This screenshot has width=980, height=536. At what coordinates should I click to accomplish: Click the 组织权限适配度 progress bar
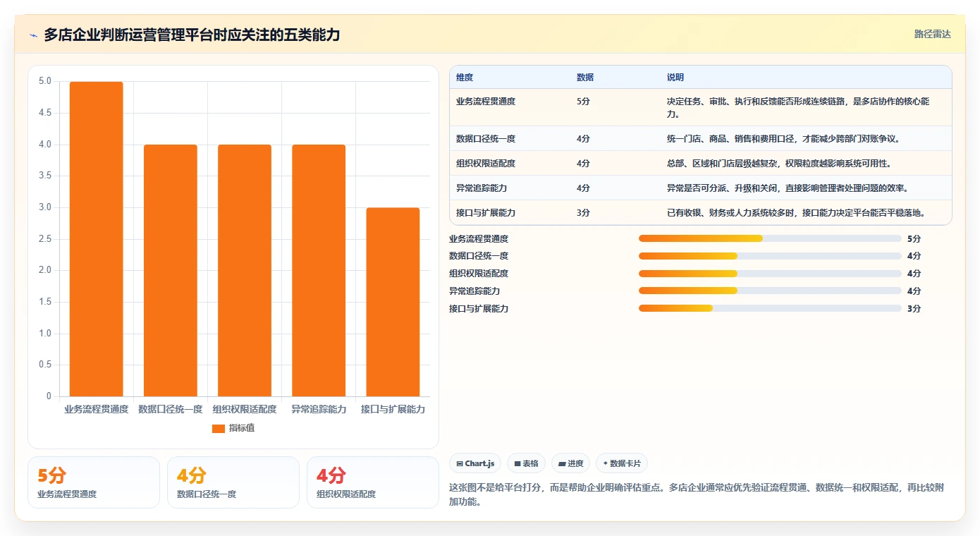coord(770,274)
